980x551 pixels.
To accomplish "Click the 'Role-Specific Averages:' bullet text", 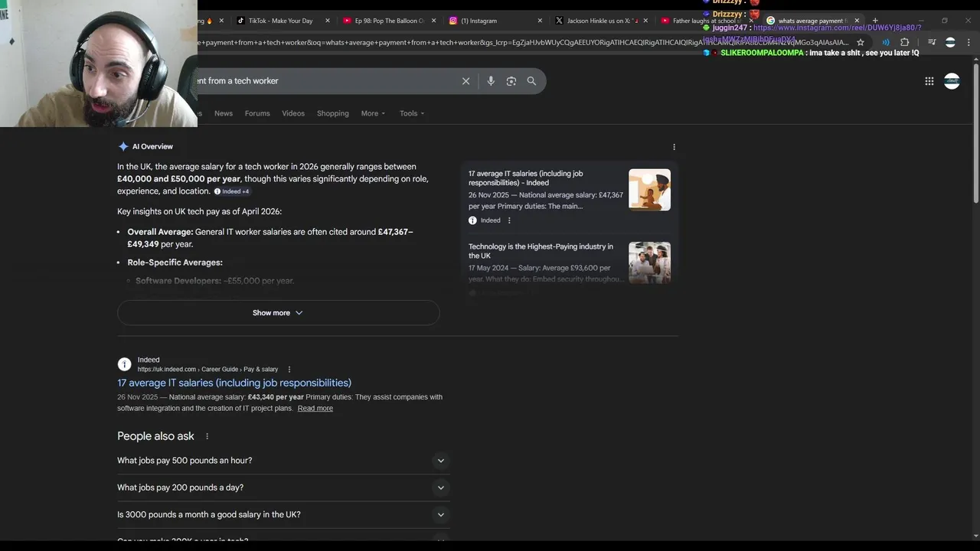I will [175, 262].
